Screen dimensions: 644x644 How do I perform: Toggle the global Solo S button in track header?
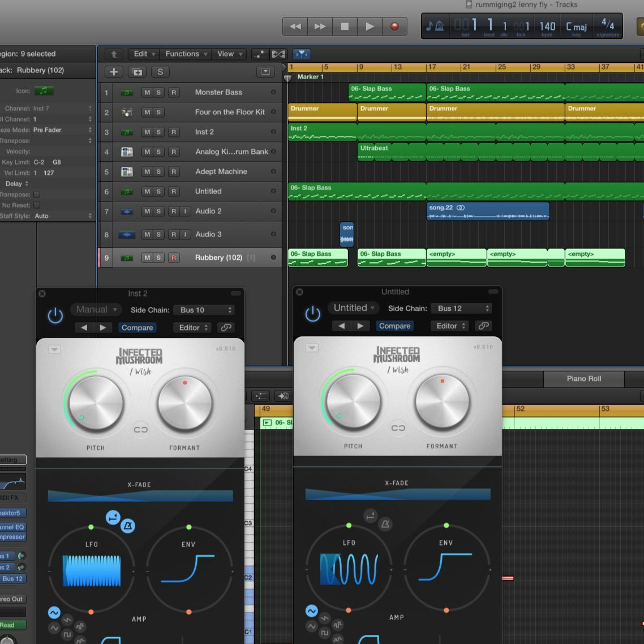click(x=160, y=72)
